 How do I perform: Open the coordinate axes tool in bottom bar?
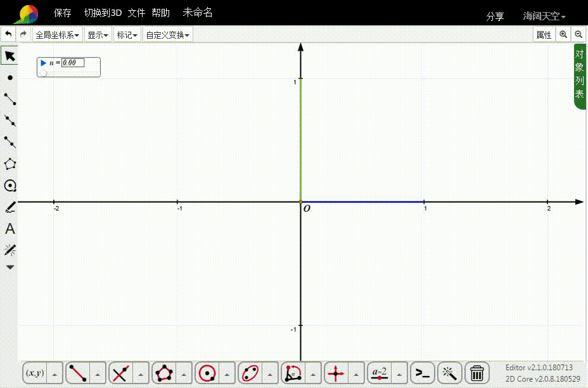(x=336, y=373)
